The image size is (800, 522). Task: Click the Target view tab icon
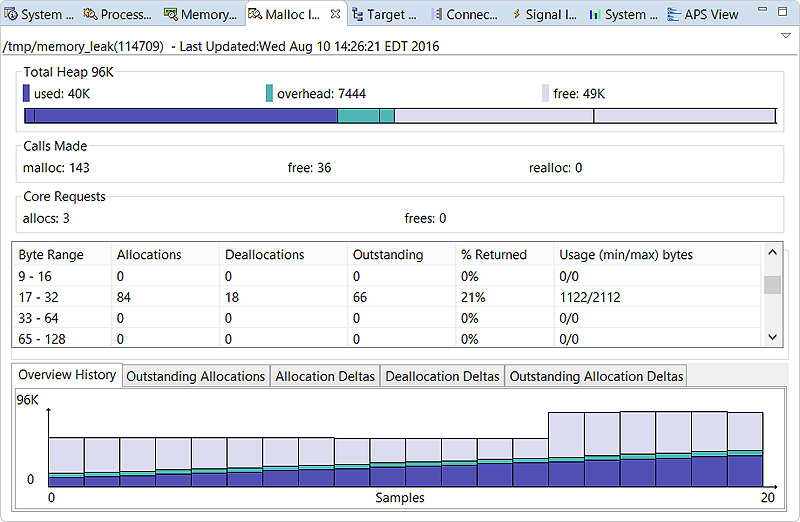tap(357, 15)
